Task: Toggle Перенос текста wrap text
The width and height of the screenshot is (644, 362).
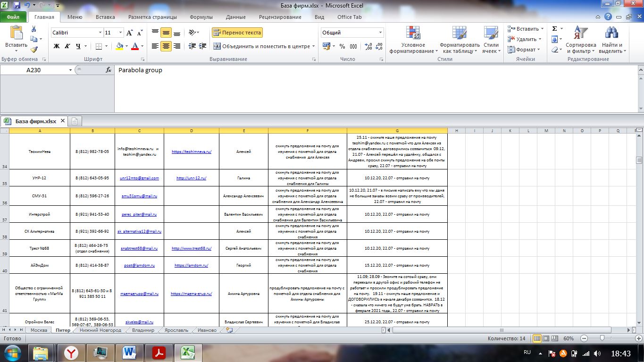Action: click(x=237, y=33)
